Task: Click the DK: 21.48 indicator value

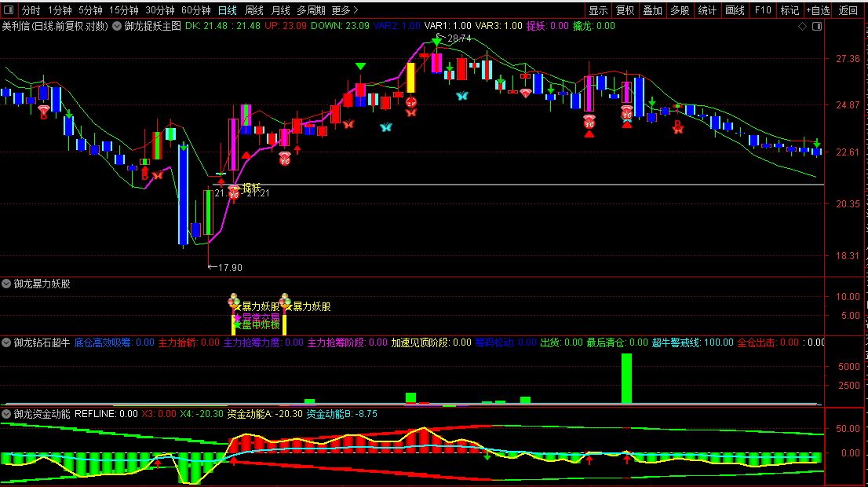Action: coord(206,26)
